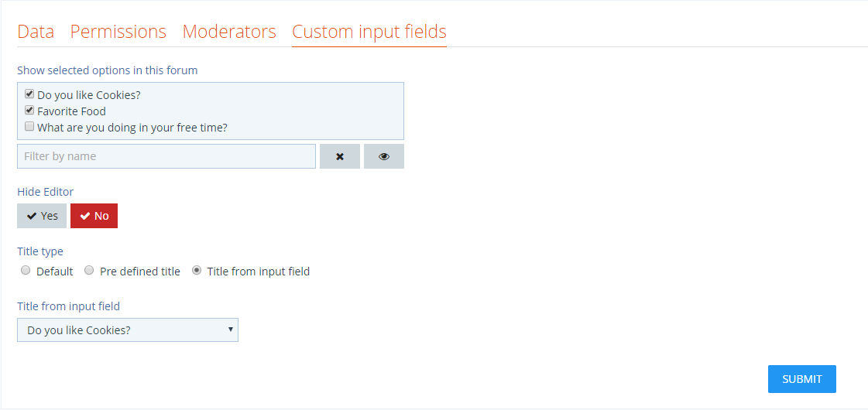Click the 'Do you like Cookies?' option label
The image size is (868, 410).
89,95
